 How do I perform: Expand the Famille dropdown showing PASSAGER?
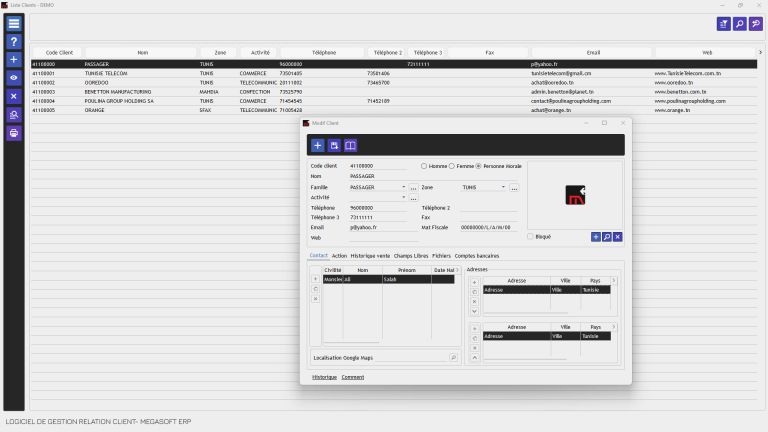click(404, 187)
